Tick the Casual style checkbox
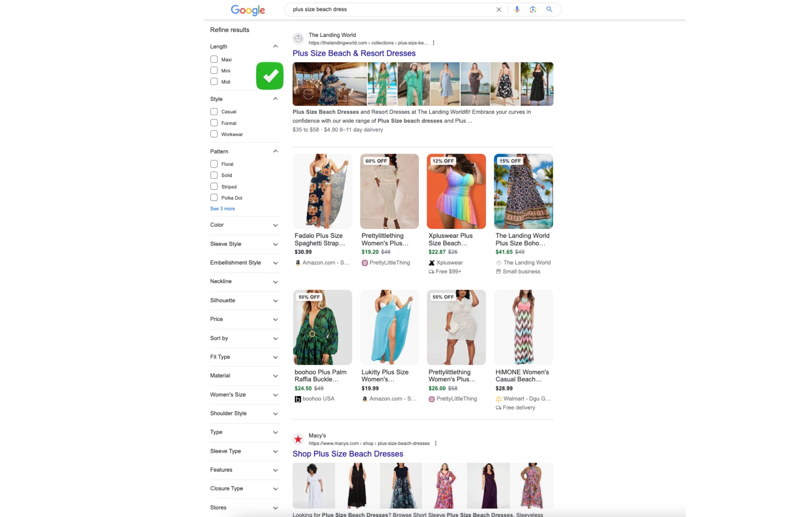The height and width of the screenshot is (517, 812). pos(214,112)
